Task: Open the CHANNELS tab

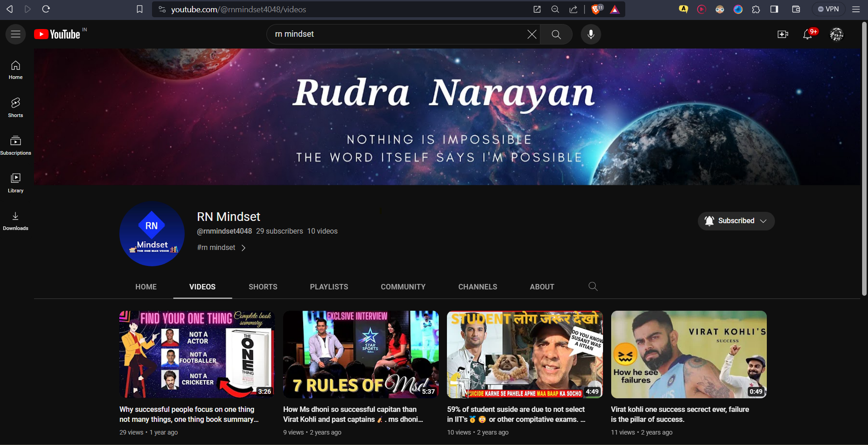Action: [478, 287]
